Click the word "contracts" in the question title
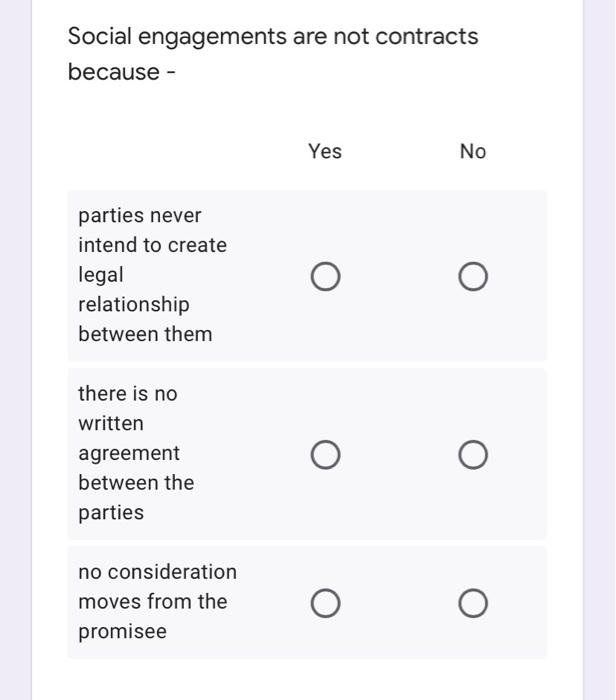616x700 pixels. 428,37
